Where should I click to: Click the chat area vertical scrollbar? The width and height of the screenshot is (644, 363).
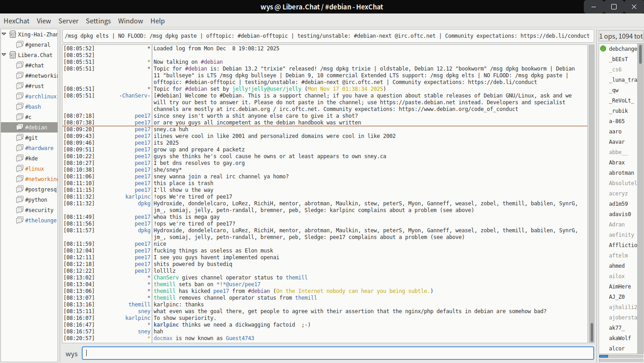tap(591, 332)
